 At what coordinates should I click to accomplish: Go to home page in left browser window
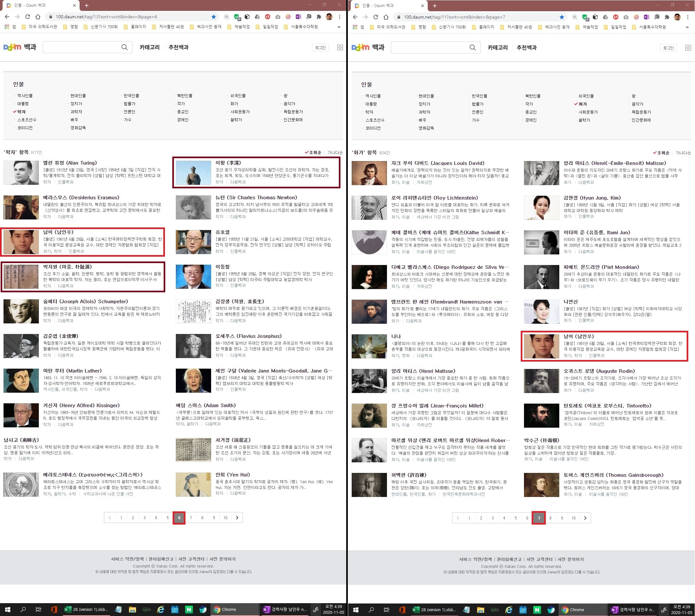point(38,17)
